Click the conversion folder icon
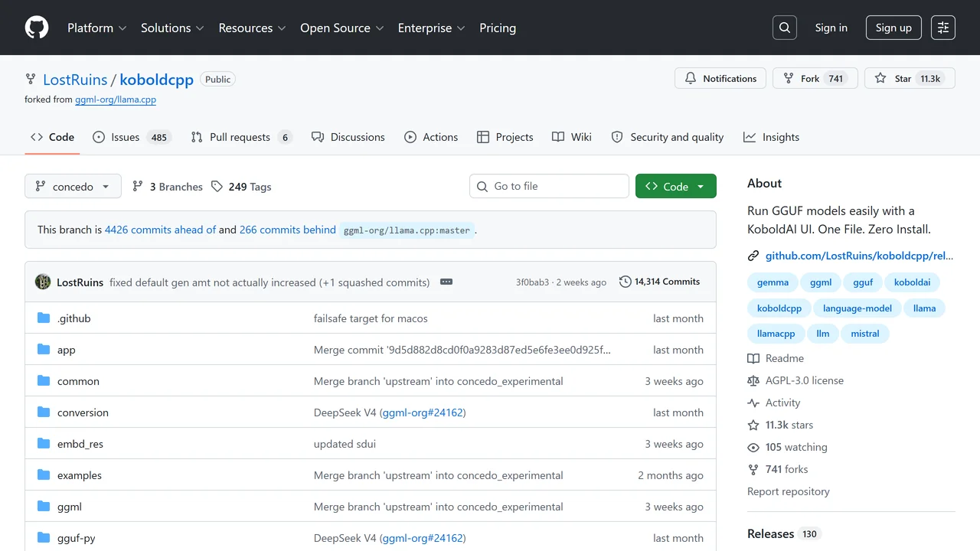The height and width of the screenshot is (551, 980). click(44, 412)
